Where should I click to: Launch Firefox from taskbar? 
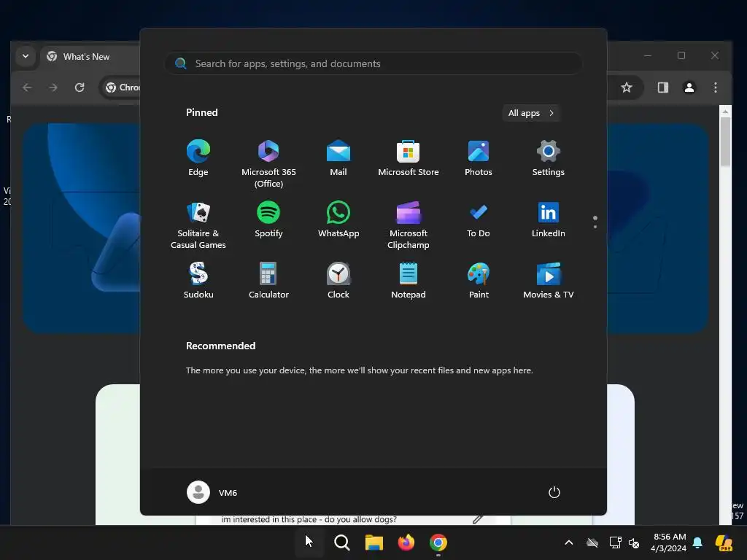pyautogui.click(x=406, y=542)
